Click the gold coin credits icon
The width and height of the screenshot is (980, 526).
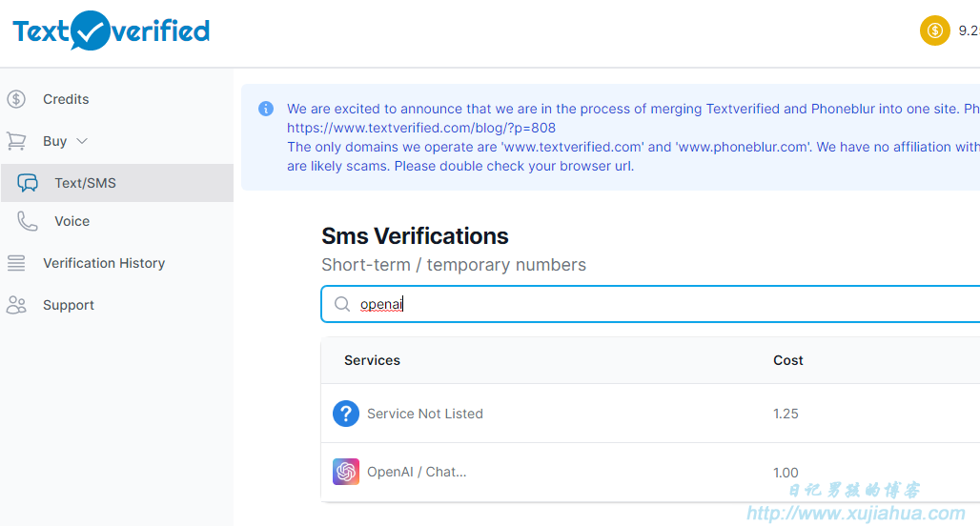tap(934, 30)
